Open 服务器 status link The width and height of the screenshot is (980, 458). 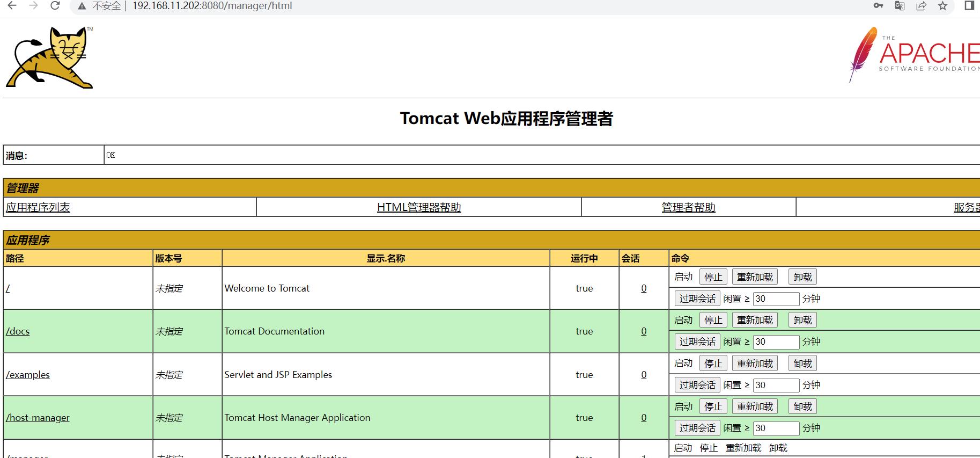point(967,207)
